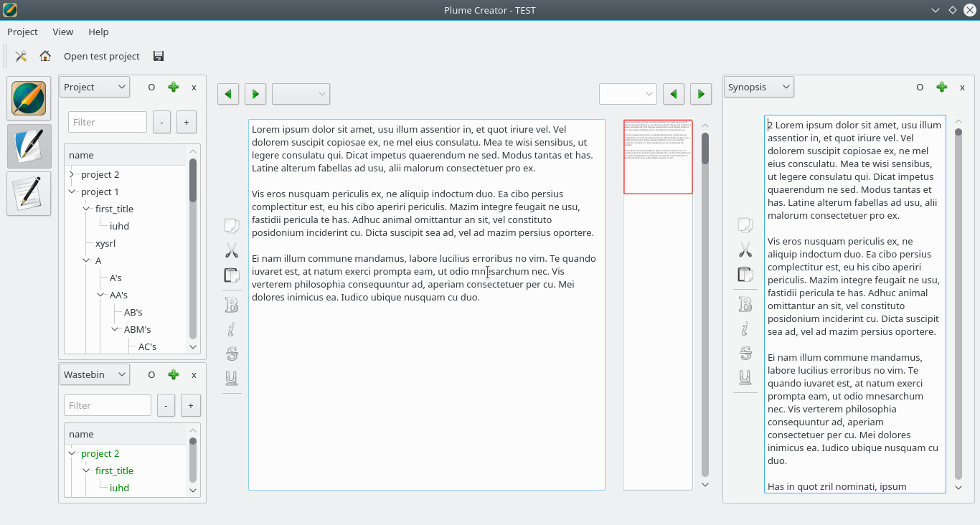The width and height of the screenshot is (980, 525).
Task: Collapse all with minus button in Project panel
Action: 161,122
